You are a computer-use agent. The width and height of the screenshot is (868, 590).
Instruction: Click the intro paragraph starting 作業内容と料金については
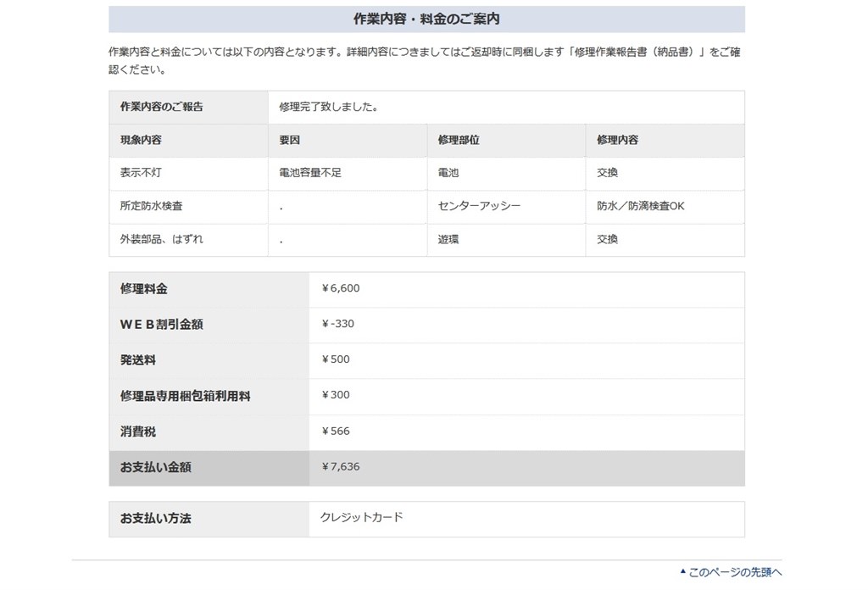(x=425, y=61)
